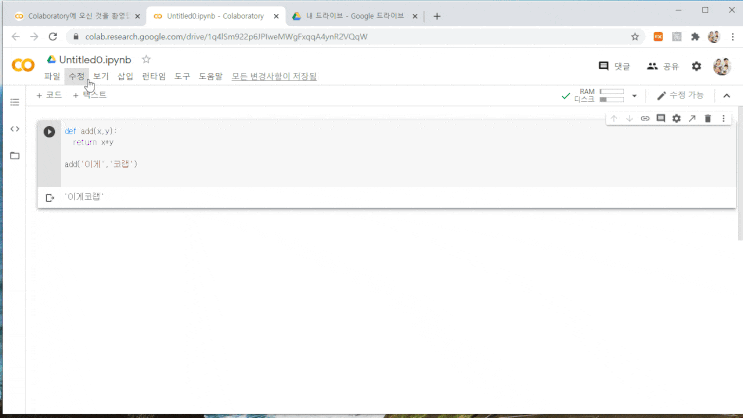Viewport: 743px width, 418px height.
Task: Open the 파일 menu
Action: coord(52,76)
